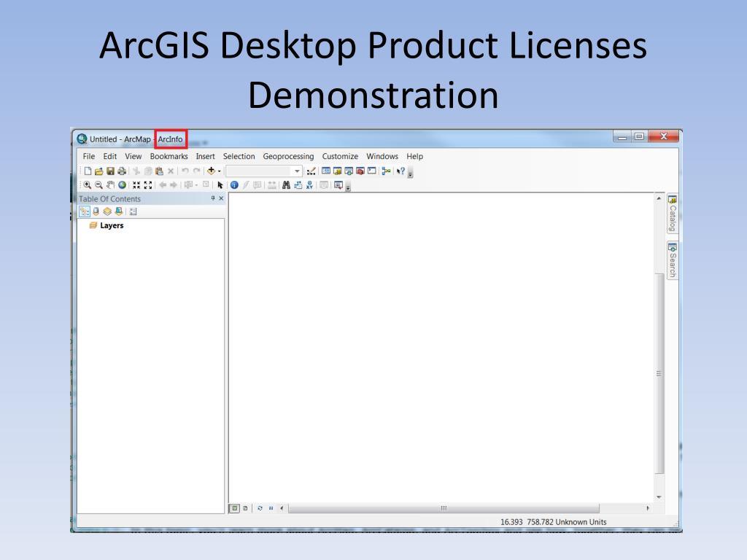
Task: Choose the Select Elements arrow tool
Action: pos(220,184)
